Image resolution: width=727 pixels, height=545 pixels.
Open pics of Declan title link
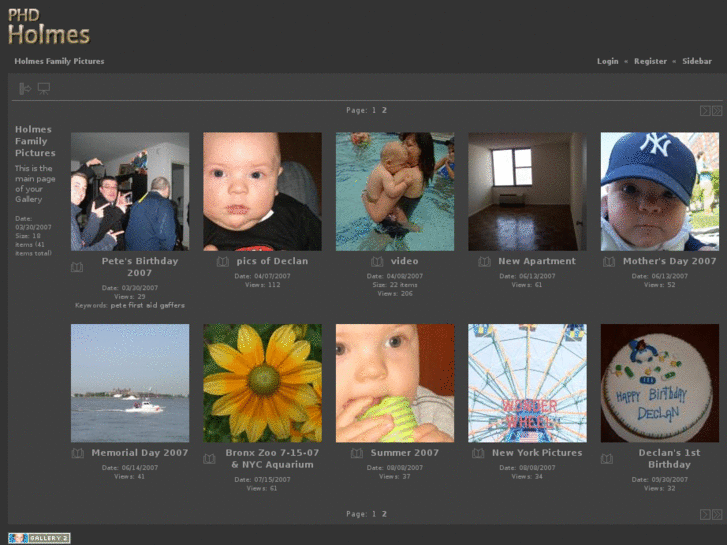point(272,261)
